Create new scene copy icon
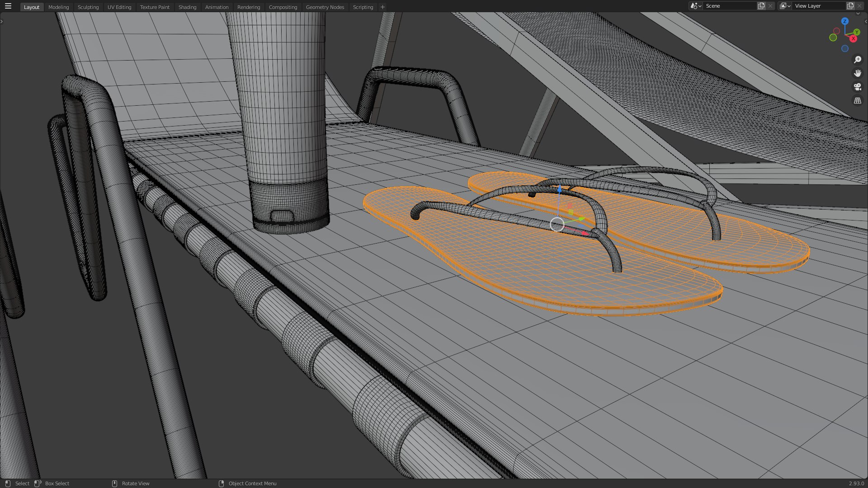The image size is (868, 488). pyautogui.click(x=761, y=6)
